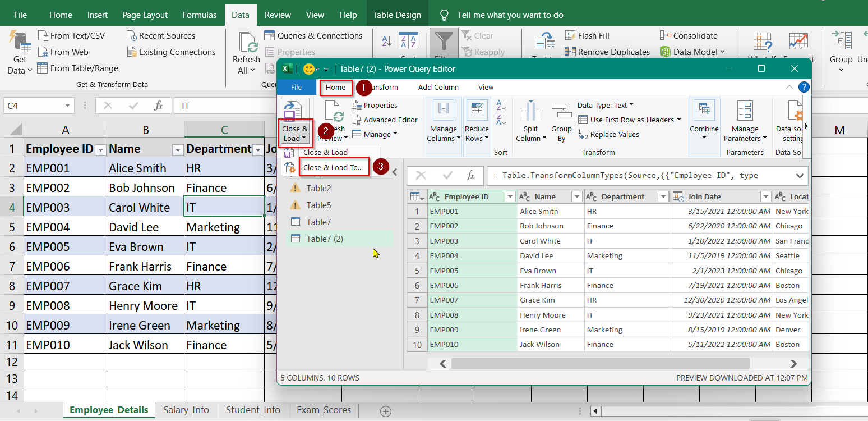Open Join Date column filter in Power Query
This screenshot has height=421, width=868.
[765, 196]
